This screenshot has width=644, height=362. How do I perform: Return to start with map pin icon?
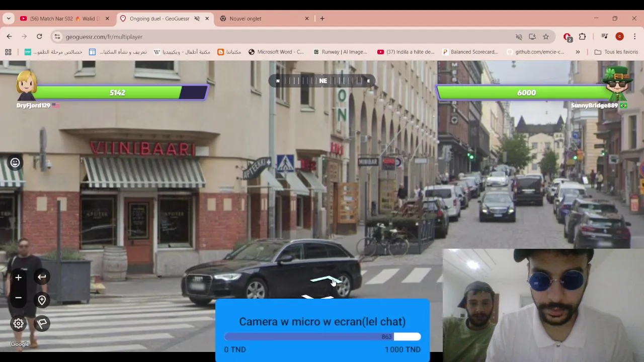(x=42, y=300)
